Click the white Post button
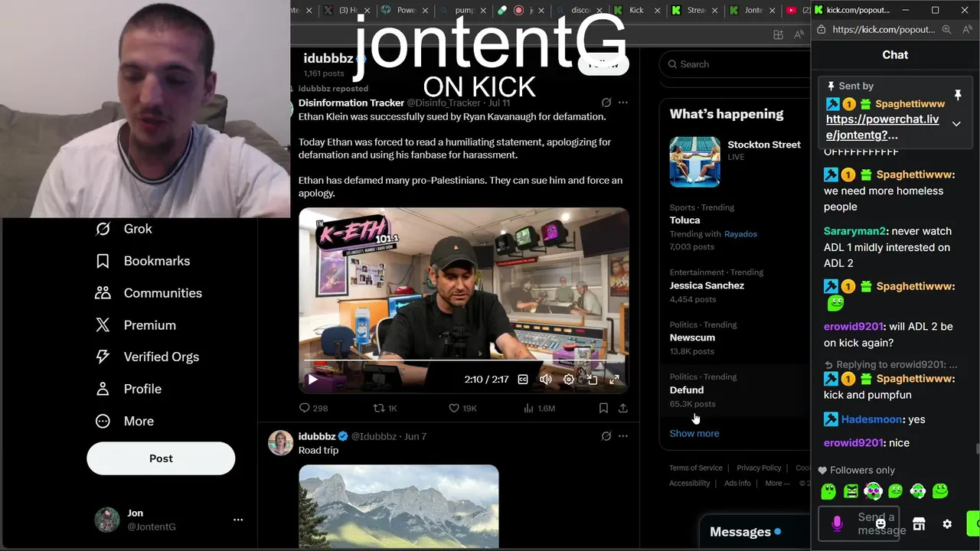Image resolution: width=980 pixels, height=551 pixels. (x=161, y=458)
